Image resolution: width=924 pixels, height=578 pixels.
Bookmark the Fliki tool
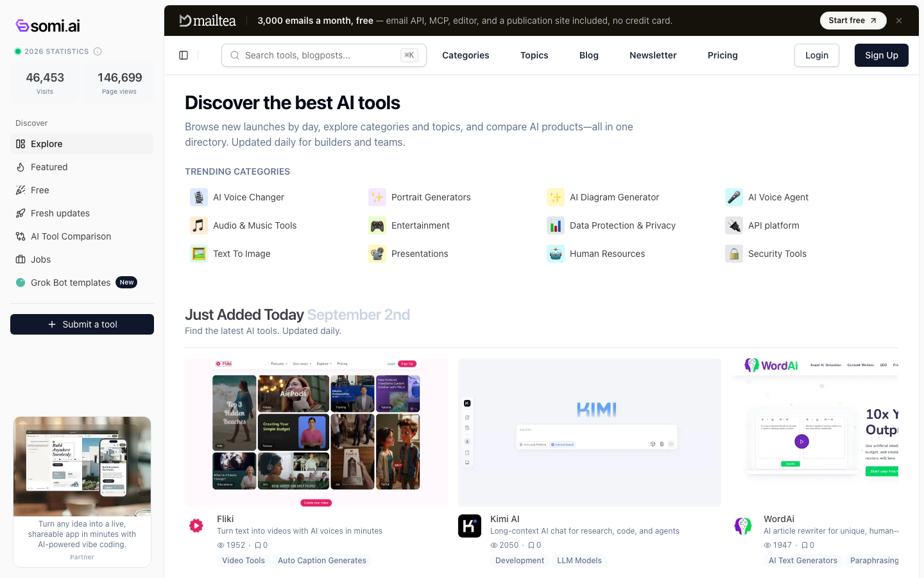257,545
